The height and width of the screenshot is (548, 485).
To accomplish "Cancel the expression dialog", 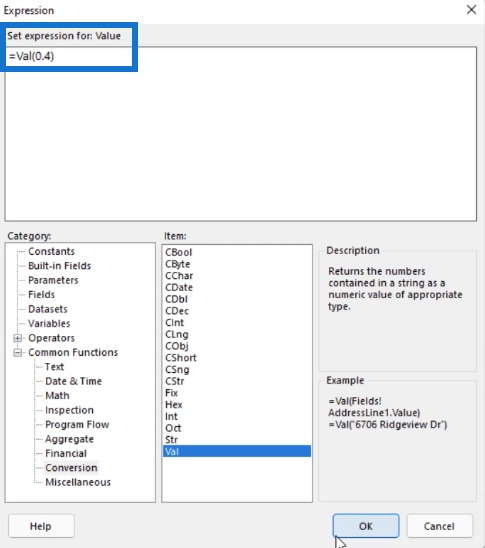I will pyautogui.click(x=439, y=526).
